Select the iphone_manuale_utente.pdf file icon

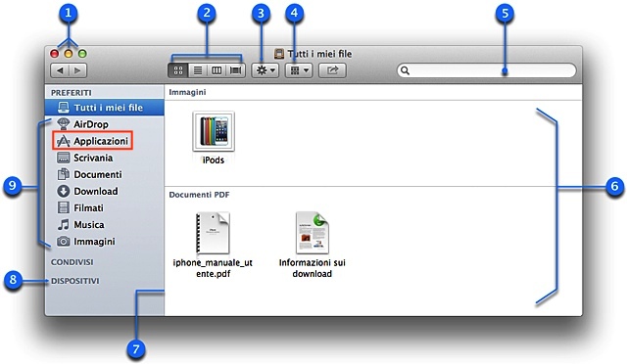[x=213, y=233]
